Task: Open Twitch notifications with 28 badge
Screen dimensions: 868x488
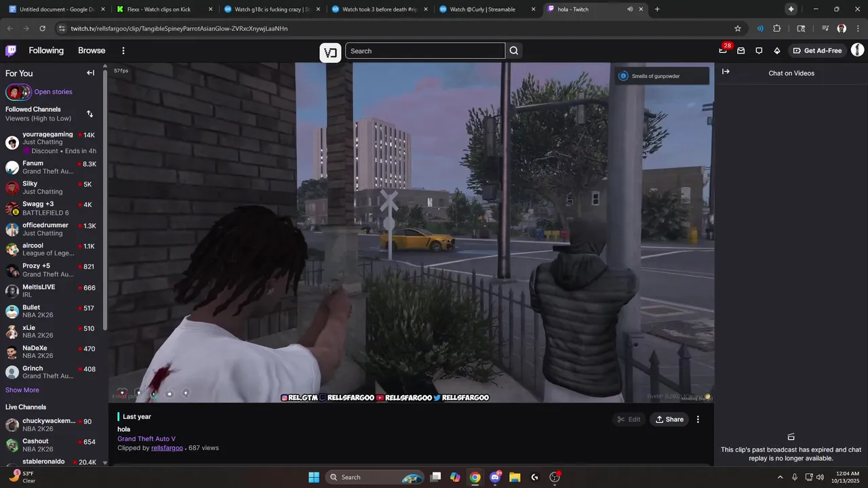Action: point(724,51)
